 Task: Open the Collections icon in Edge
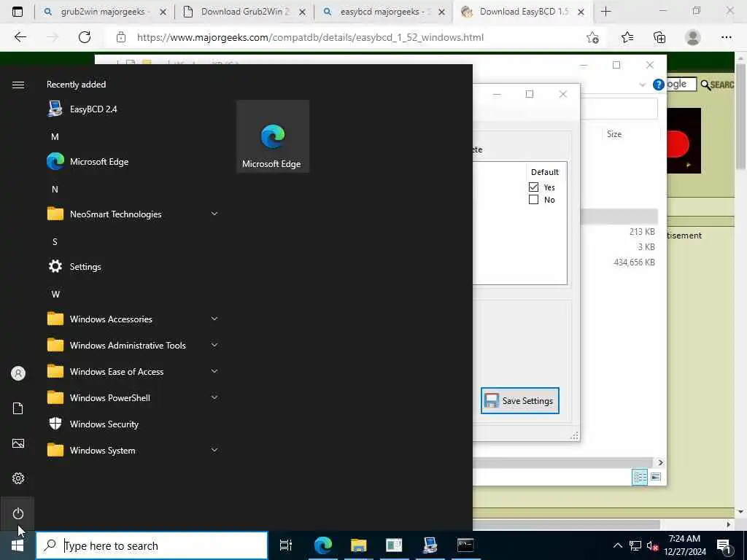[x=659, y=37]
